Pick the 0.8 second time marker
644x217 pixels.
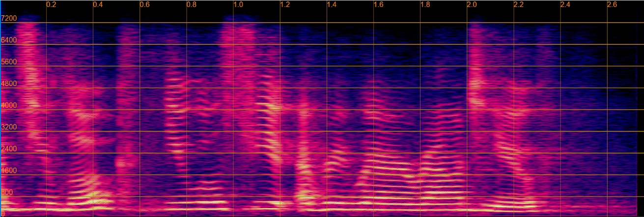[x=191, y=4]
